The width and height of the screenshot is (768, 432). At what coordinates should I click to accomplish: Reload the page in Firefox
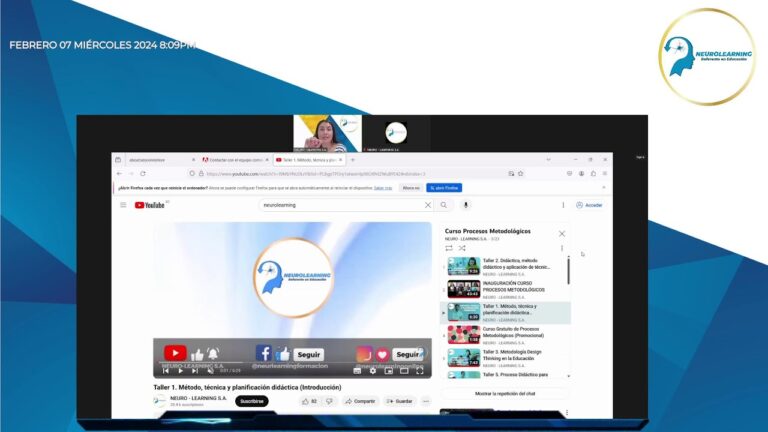(143, 173)
